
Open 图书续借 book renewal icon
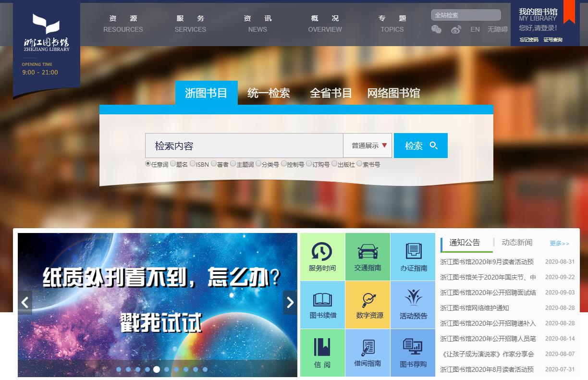click(322, 305)
